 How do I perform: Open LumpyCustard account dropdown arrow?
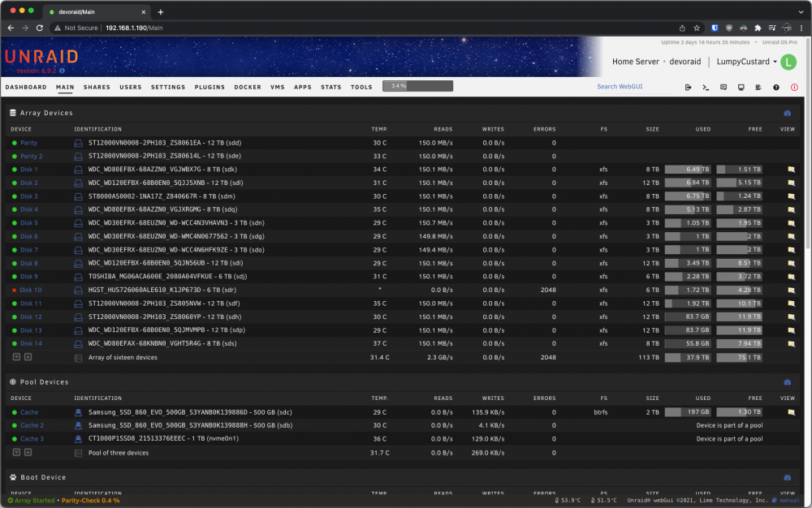775,62
